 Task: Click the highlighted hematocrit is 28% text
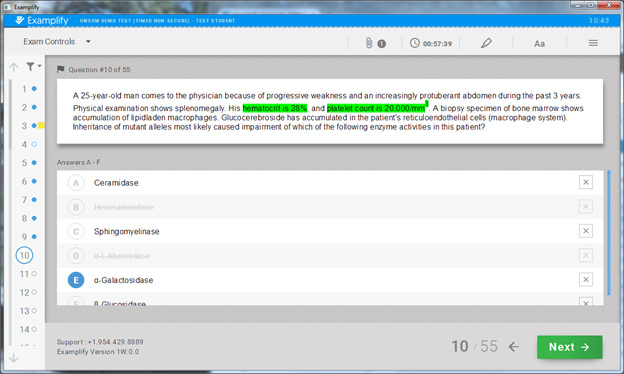pos(275,108)
